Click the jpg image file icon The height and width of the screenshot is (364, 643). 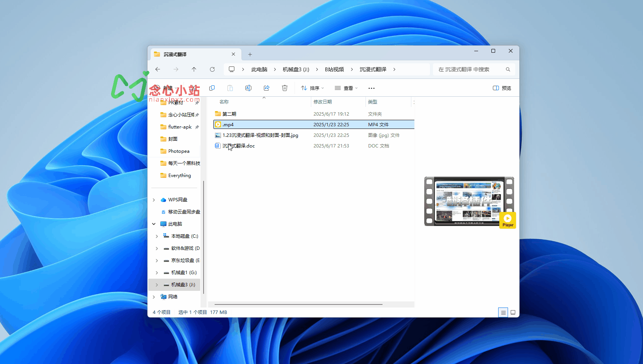pyautogui.click(x=218, y=135)
